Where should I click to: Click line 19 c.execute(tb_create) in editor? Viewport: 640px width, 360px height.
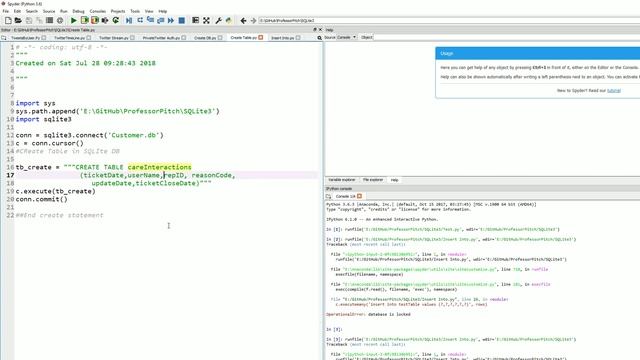click(x=56, y=191)
